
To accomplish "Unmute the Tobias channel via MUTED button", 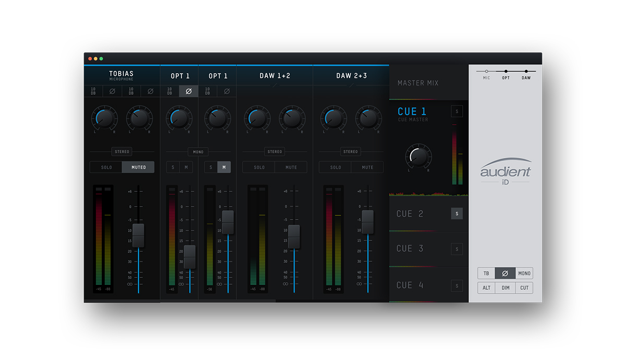I will pos(138,167).
